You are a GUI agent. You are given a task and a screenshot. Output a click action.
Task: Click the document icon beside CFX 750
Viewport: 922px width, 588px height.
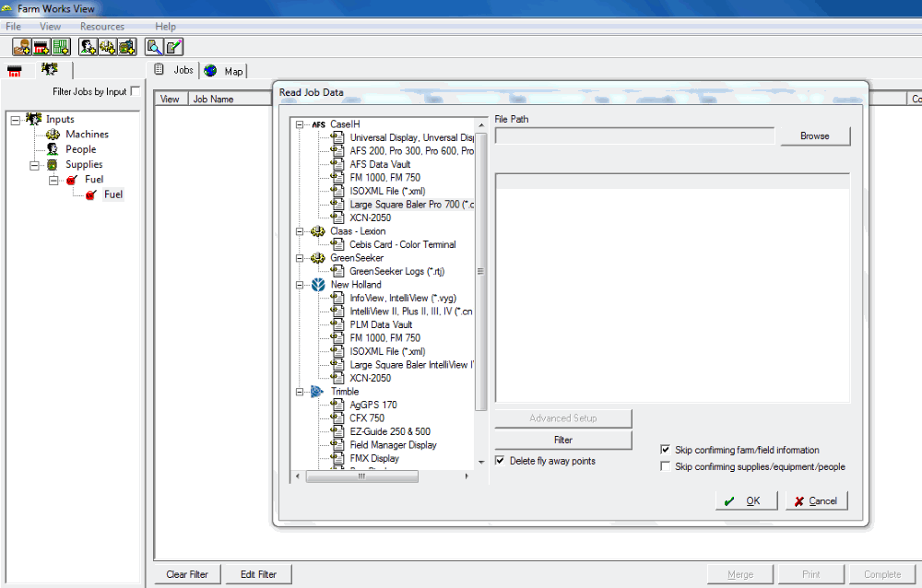[x=337, y=418]
